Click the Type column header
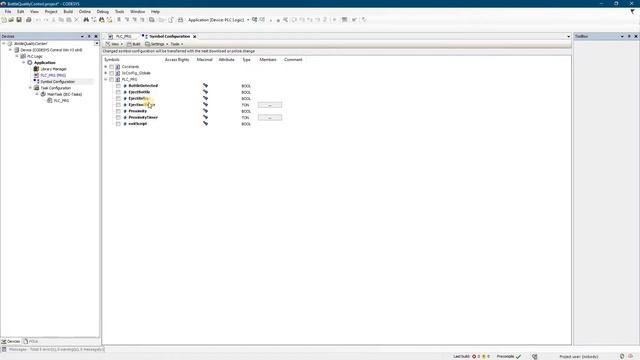 247,60
